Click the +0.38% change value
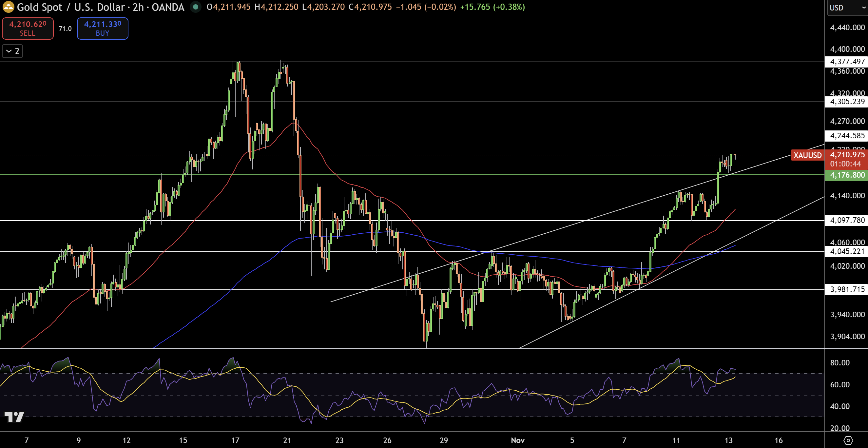This screenshot has height=448, width=868. pos(510,7)
